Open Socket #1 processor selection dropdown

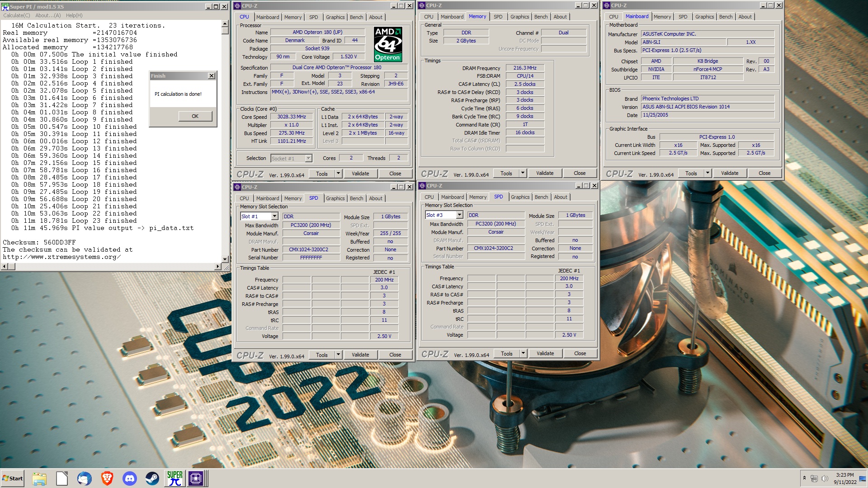[x=308, y=159]
